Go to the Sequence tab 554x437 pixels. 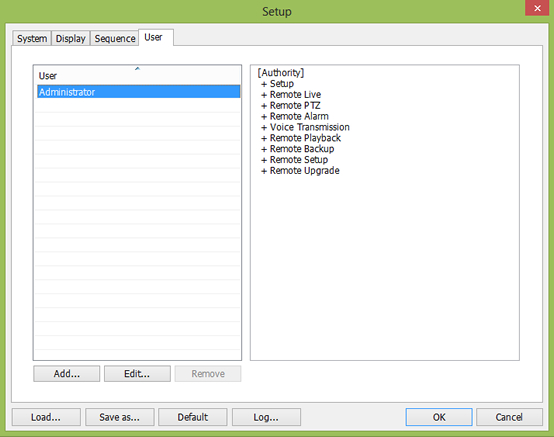[x=115, y=39]
